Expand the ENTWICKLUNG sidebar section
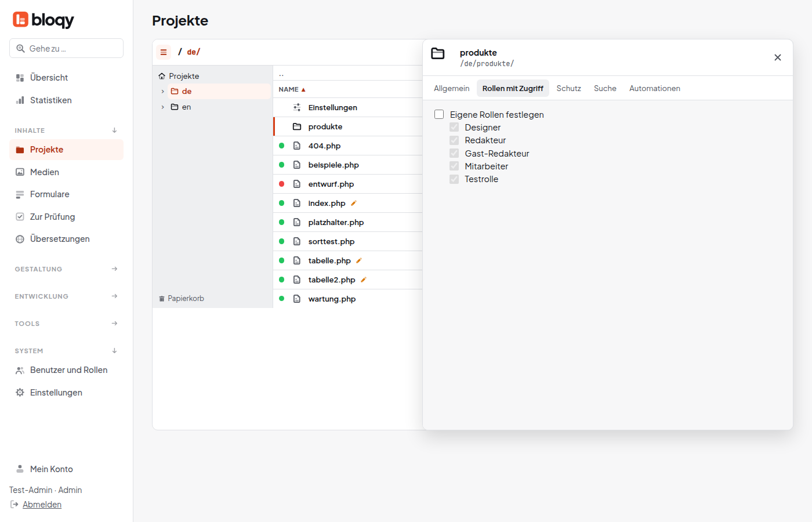The height and width of the screenshot is (522, 812). pyautogui.click(x=114, y=296)
